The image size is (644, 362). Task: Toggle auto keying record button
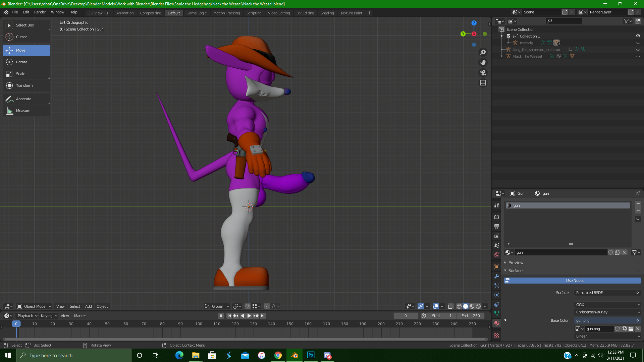[x=221, y=316]
